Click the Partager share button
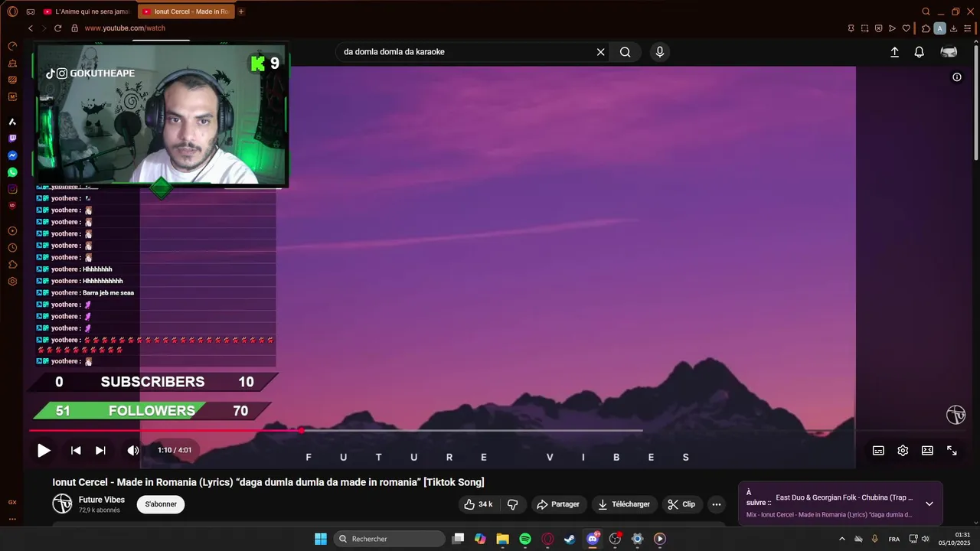Screen dimensions: 980x551 (558, 504)
